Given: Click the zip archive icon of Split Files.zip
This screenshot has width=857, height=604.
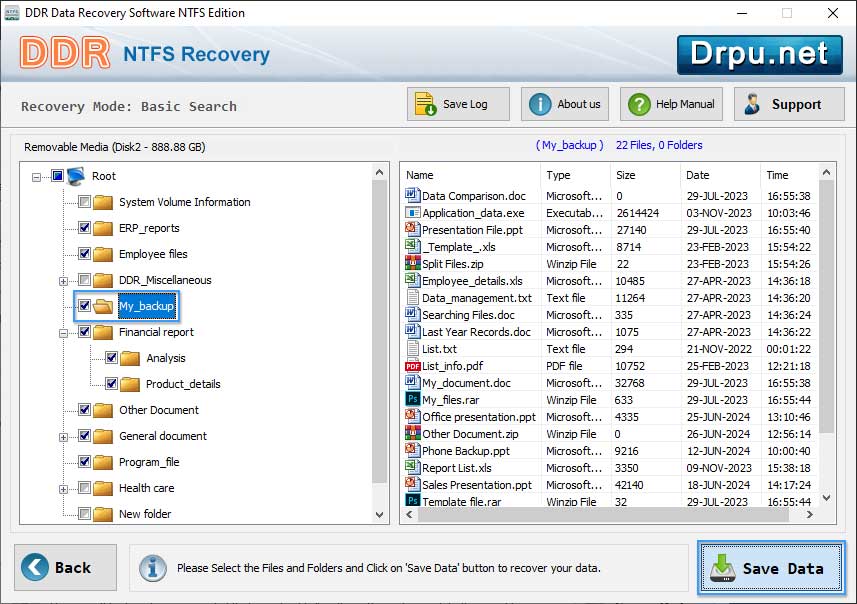Looking at the screenshot, I should tap(412, 263).
